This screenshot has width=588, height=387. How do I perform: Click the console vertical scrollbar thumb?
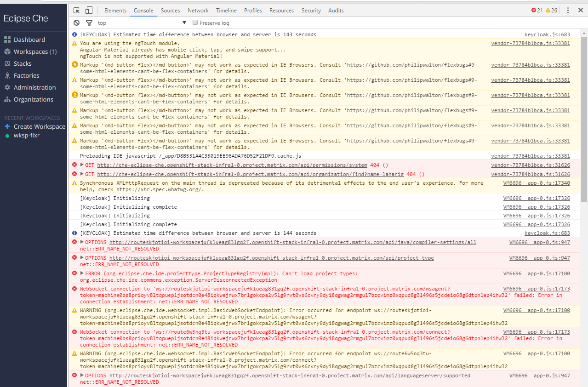tap(584, 119)
